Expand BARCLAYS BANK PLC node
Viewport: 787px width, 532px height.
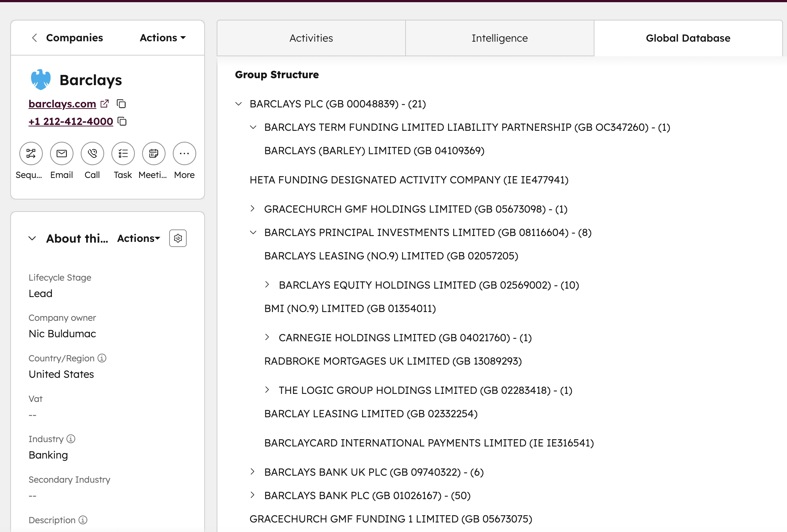coord(252,495)
